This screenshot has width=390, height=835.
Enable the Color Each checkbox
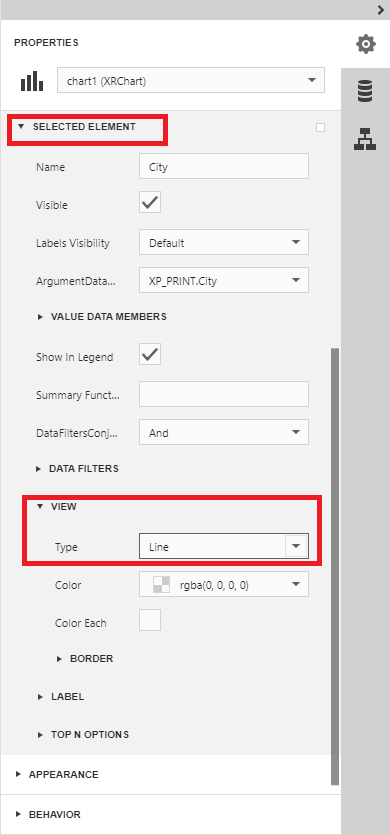pos(150,620)
